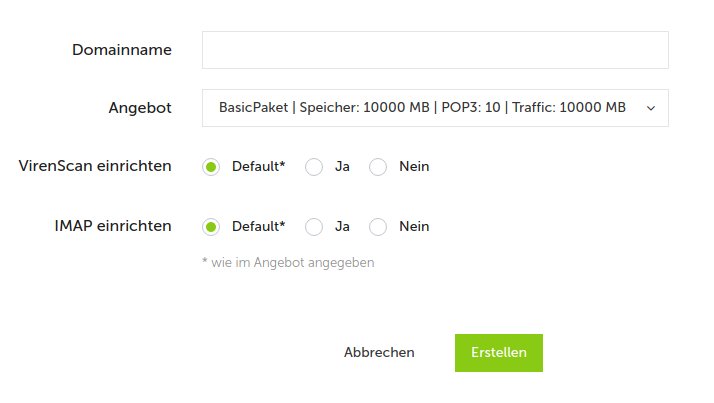This screenshot has height=403, width=714.
Task: Click the 'Default*' text in VirenScan row
Action: coord(258,167)
